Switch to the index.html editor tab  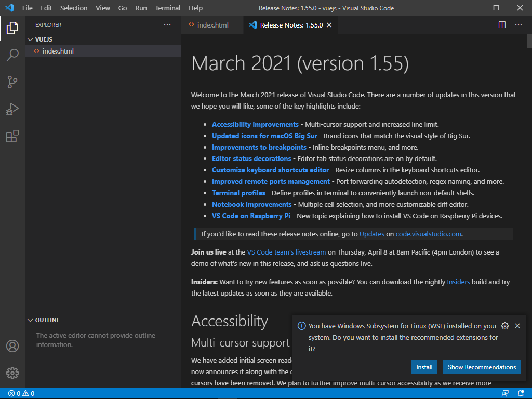click(212, 25)
